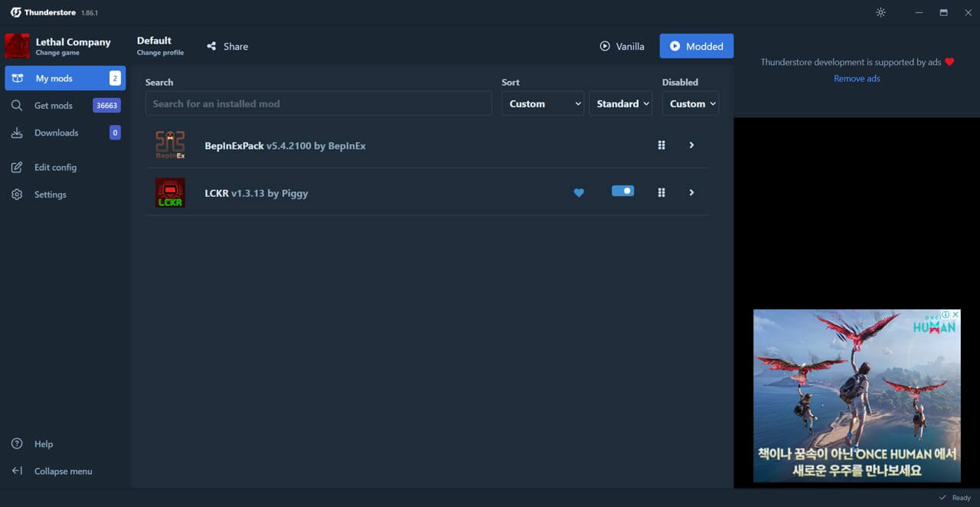Launch the game in Vanilla mode
Image resolution: width=980 pixels, height=507 pixels.
point(622,46)
